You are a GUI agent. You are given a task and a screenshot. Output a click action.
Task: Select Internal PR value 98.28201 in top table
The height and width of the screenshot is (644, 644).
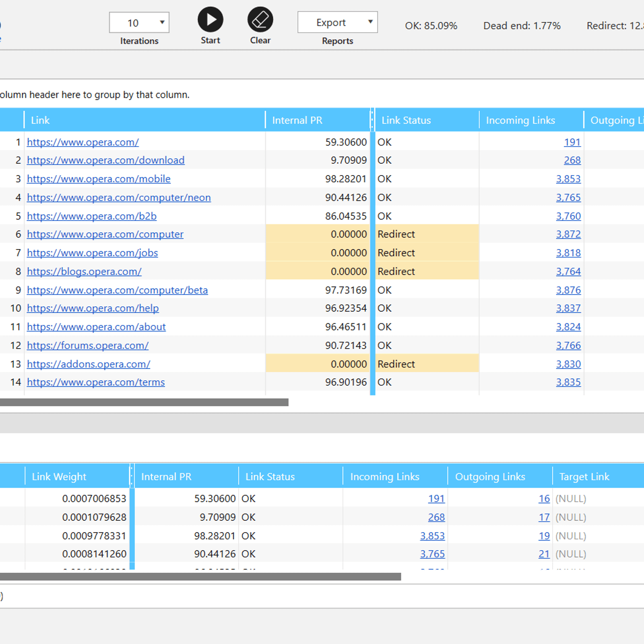[346, 179]
